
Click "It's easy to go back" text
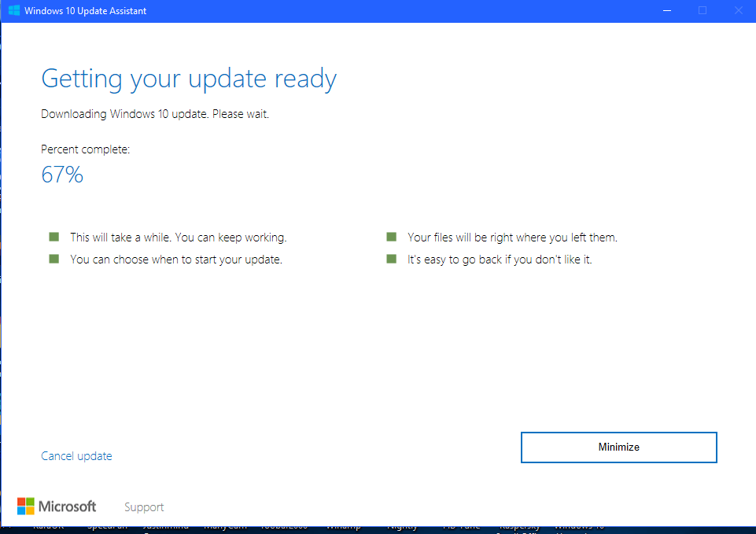[x=500, y=260]
